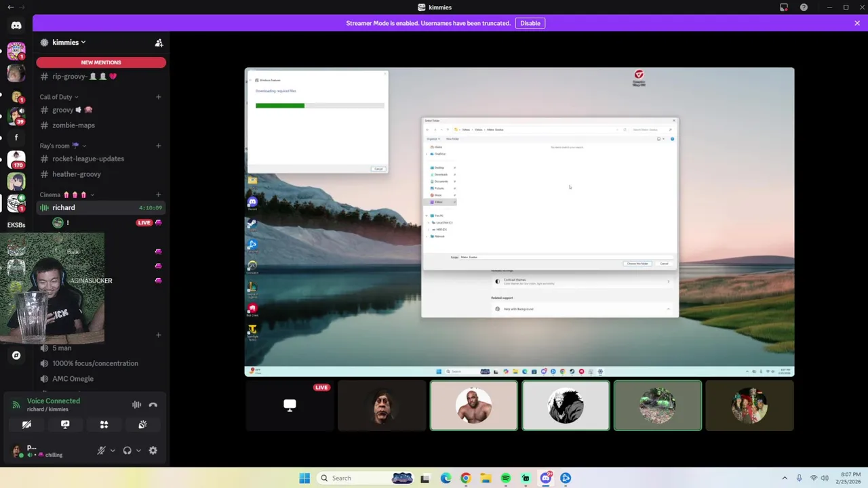Open Spotify from the taskbar

point(506,478)
